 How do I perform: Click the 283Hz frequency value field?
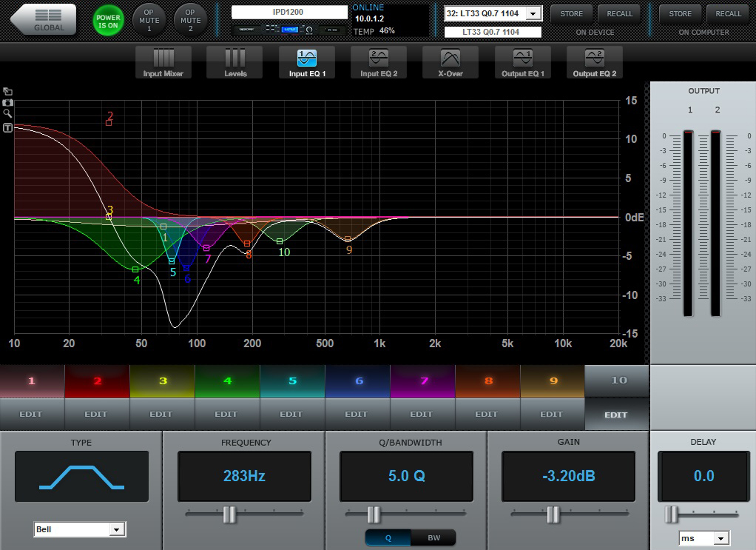pyautogui.click(x=244, y=476)
